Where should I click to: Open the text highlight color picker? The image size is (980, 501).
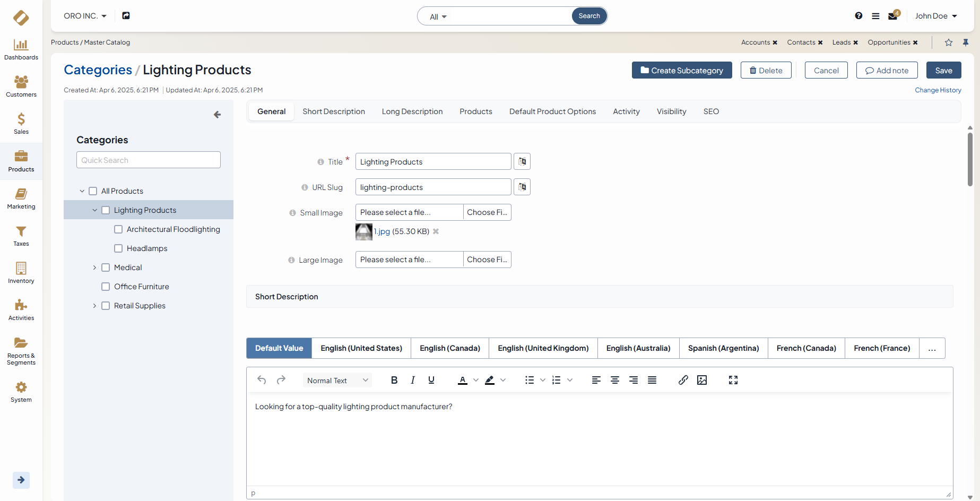tap(502, 380)
